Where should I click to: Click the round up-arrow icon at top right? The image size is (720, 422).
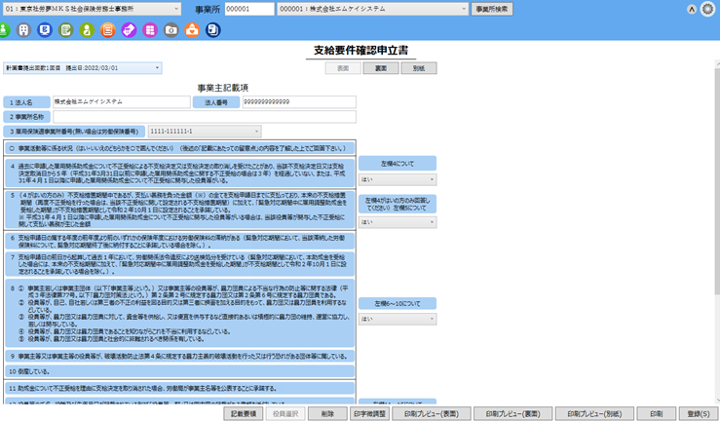click(692, 9)
